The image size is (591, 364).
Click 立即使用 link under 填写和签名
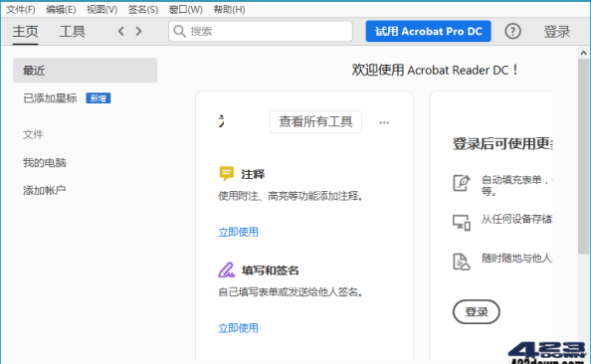pos(238,328)
